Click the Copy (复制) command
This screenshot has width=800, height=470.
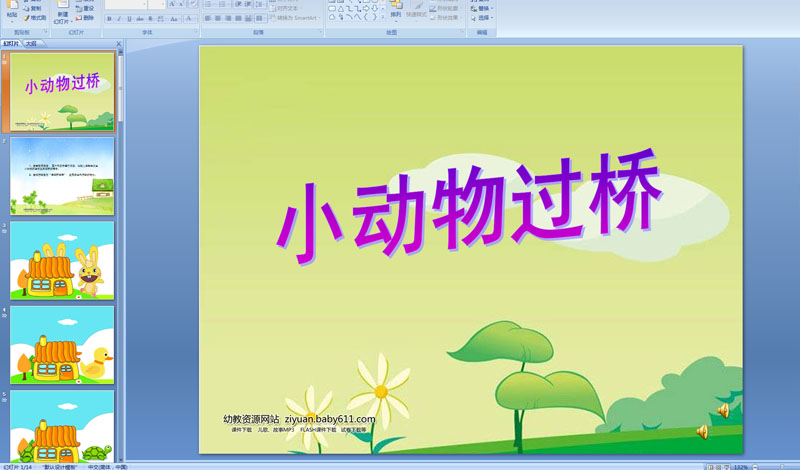click(33, 8)
